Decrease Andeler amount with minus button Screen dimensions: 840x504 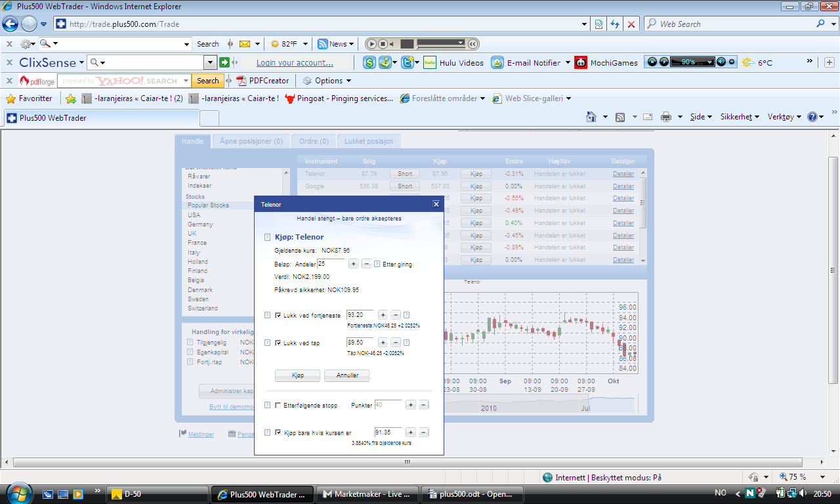pyautogui.click(x=366, y=264)
